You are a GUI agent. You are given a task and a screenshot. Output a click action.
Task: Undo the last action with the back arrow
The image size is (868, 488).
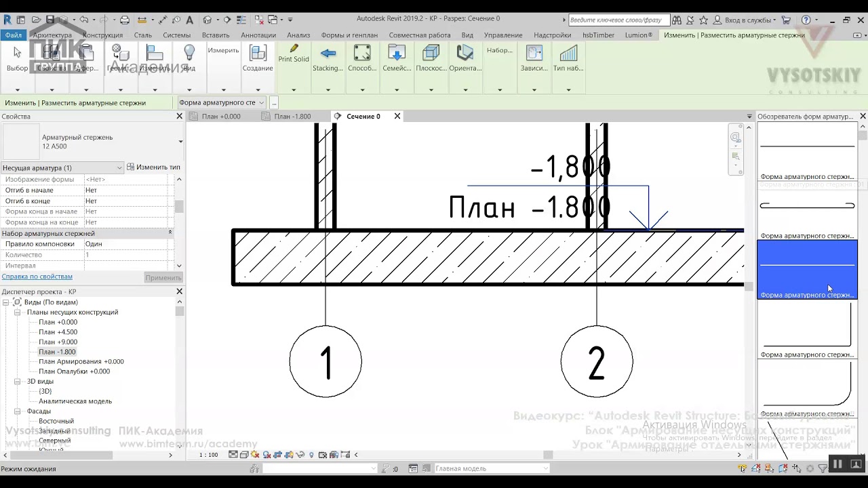[x=83, y=20]
